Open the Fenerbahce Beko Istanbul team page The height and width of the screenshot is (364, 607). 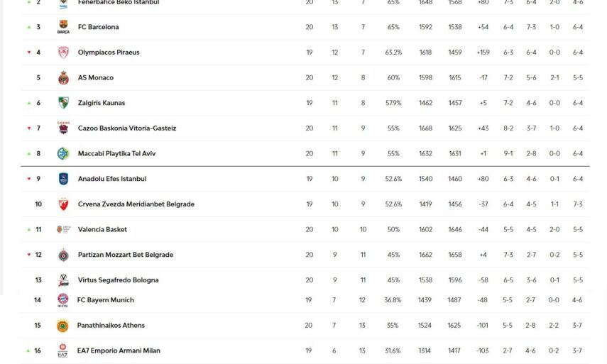click(118, 3)
